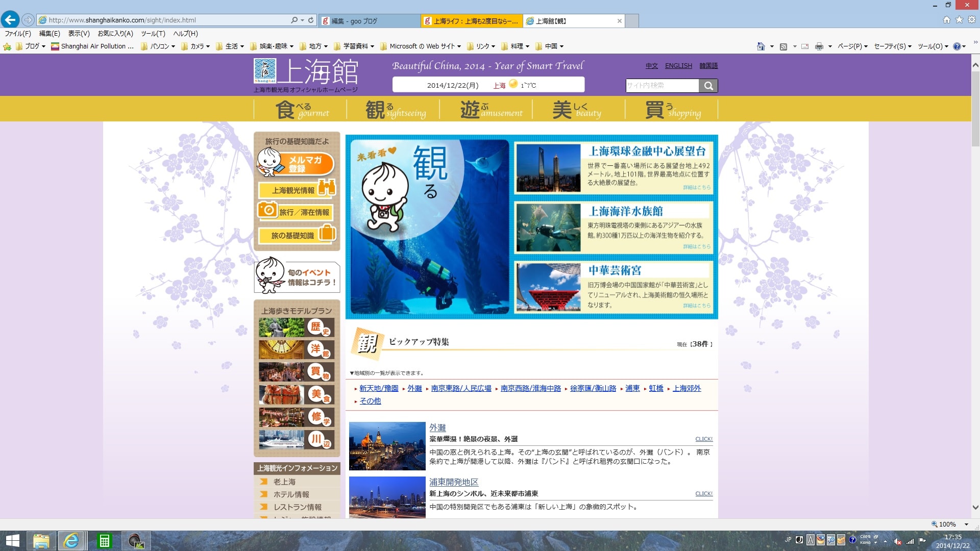Click the browser address bar URL
980x551 pixels.
(x=122, y=20)
